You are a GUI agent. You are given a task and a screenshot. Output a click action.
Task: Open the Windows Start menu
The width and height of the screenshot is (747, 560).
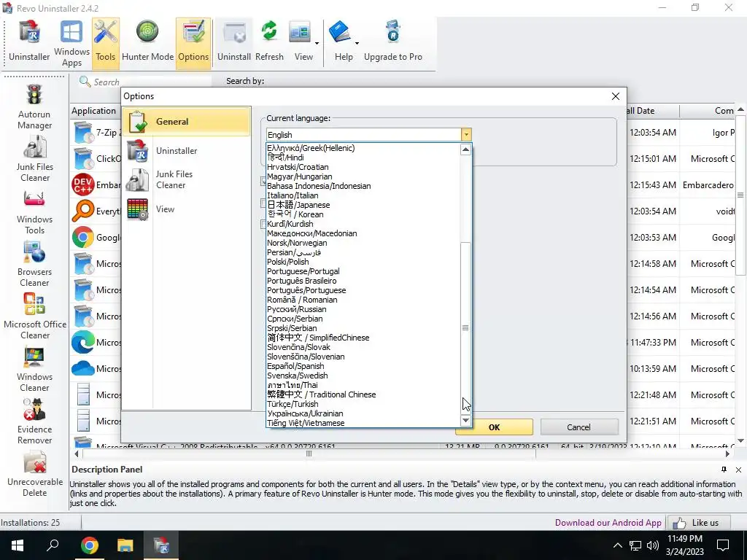tap(18, 545)
